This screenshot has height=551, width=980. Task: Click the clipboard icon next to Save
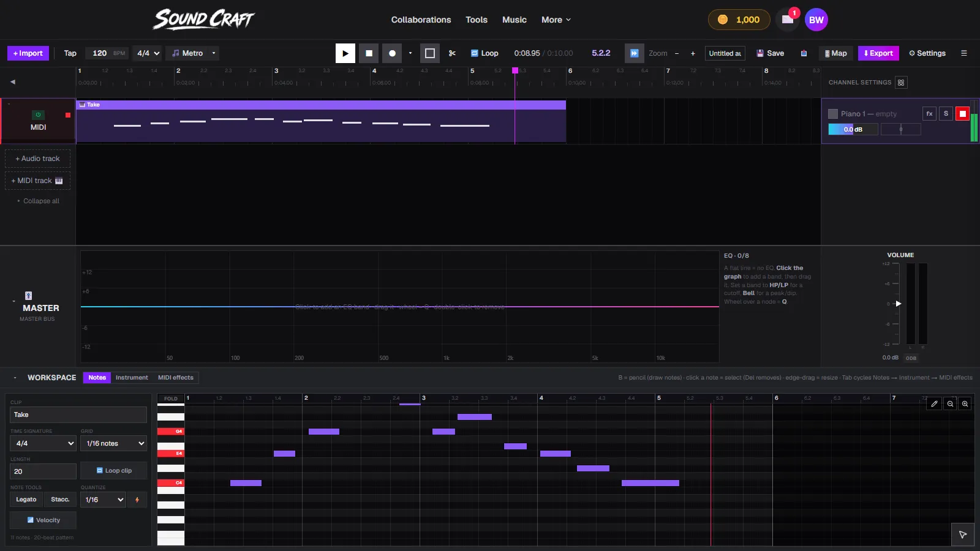point(804,53)
